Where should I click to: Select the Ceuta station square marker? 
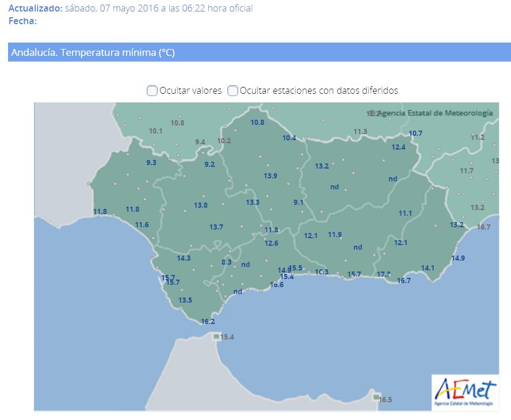tap(216, 336)
